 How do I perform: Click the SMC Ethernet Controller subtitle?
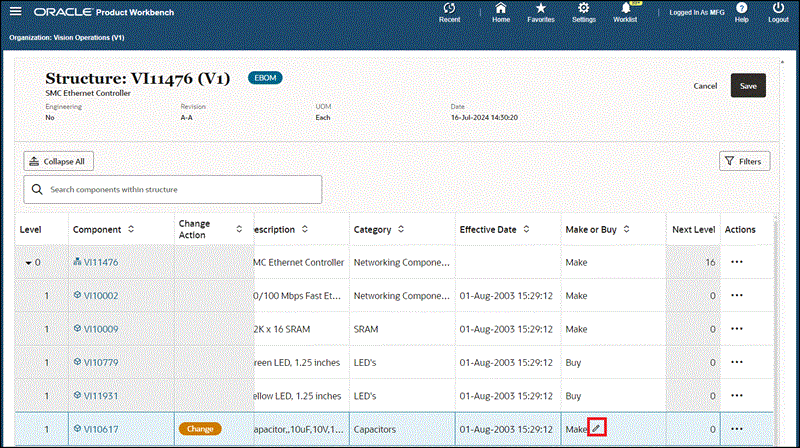click(x=88, y=93)
